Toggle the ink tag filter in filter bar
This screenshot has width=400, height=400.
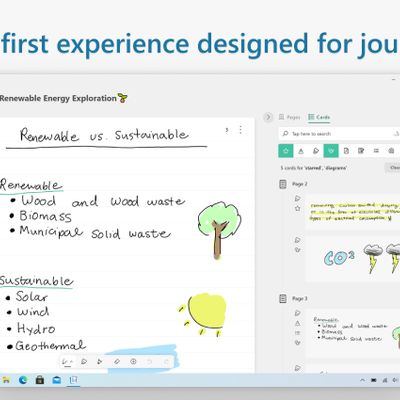pos(316,151)
